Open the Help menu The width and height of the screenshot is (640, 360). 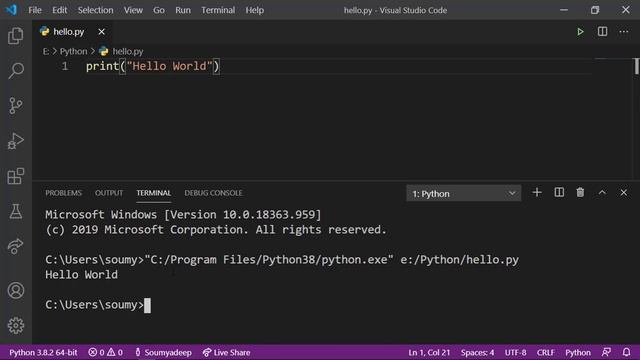(x=255, y=10)
